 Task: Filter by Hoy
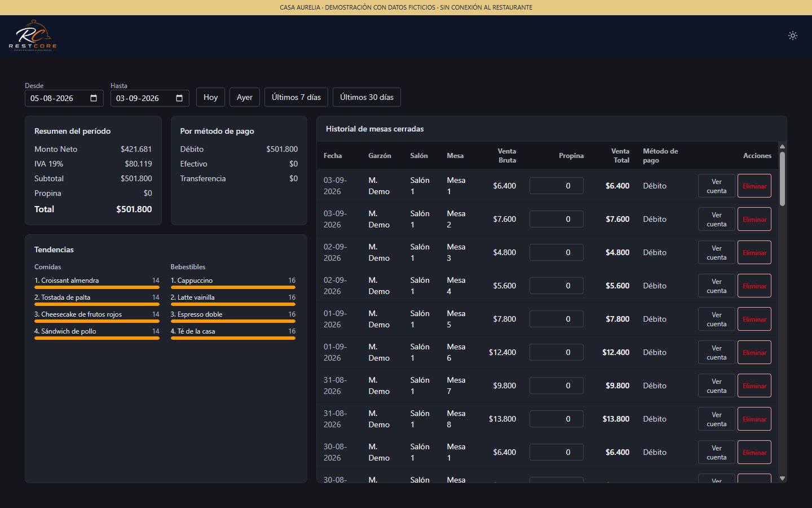point(210,97)
